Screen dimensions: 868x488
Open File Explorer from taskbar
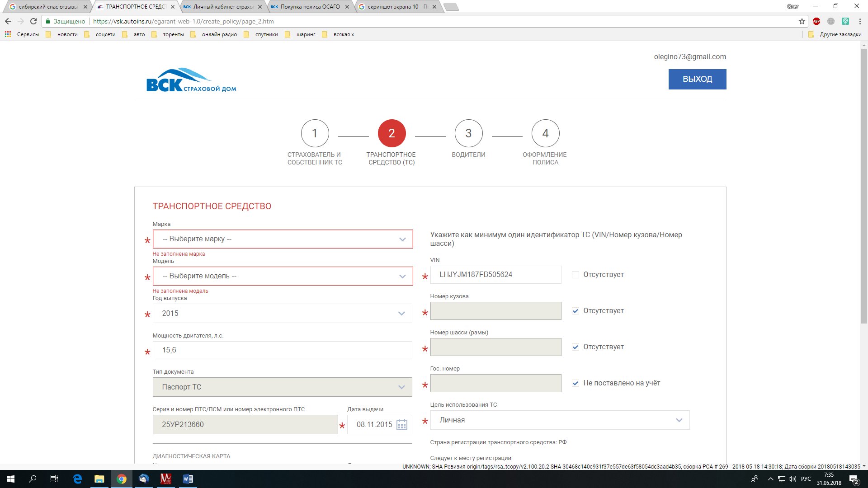pos(99,479)
